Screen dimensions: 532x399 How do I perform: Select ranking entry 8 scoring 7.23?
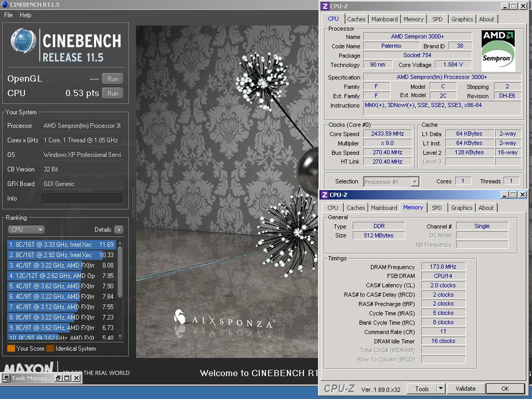click(x=61, y=317)
